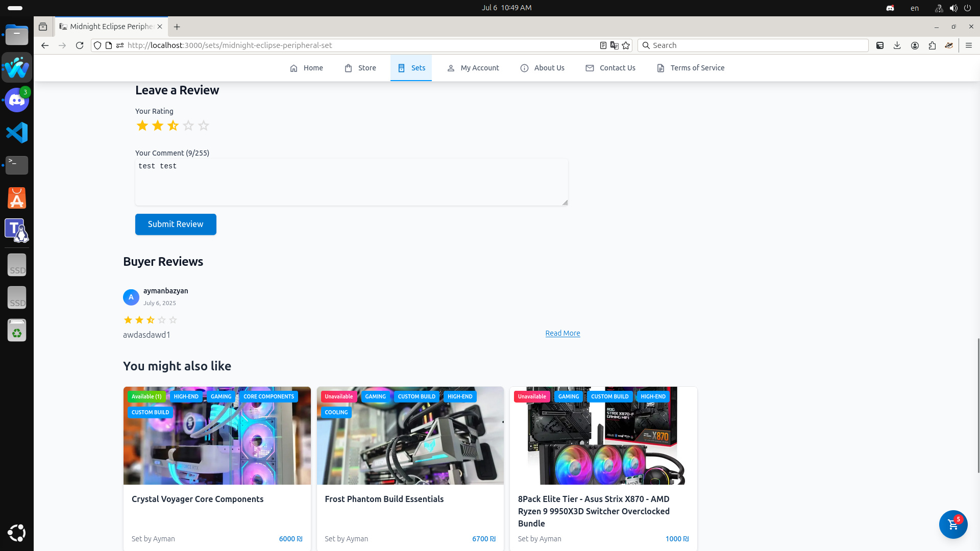
Task: Open the Discord tray icon
Action: (x=890, y=8)
